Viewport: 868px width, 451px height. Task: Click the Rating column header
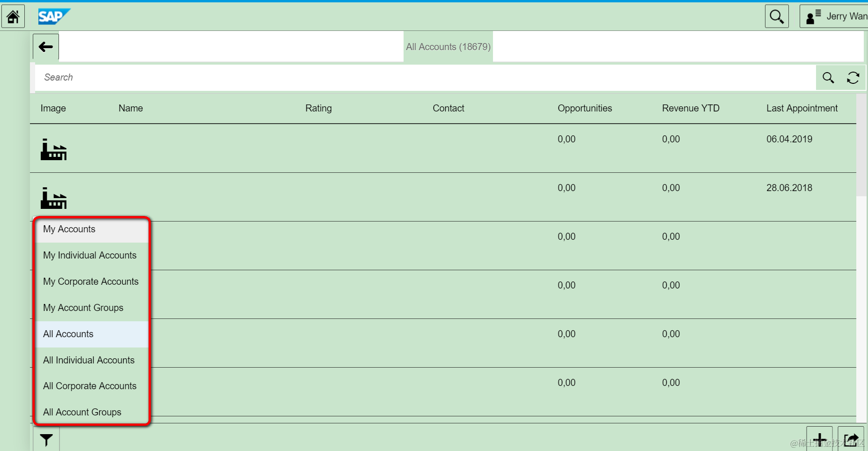pyautogui.click(x=318, y=108)
